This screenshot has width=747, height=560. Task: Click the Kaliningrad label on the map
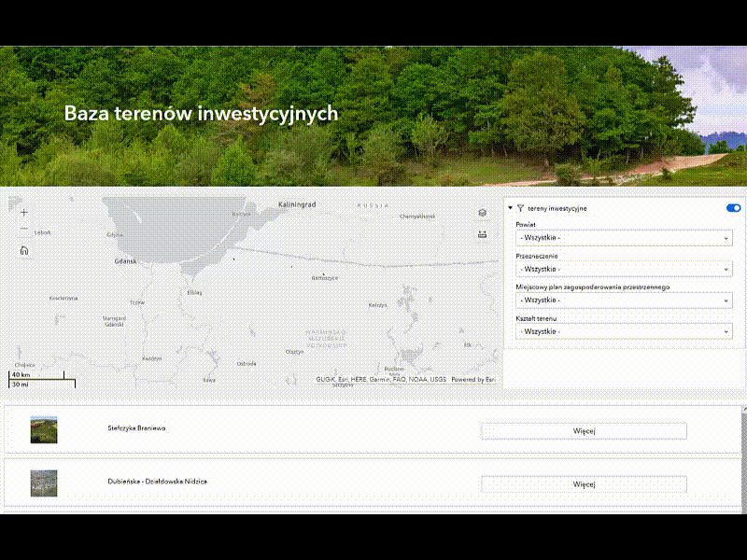pos(297,204)
